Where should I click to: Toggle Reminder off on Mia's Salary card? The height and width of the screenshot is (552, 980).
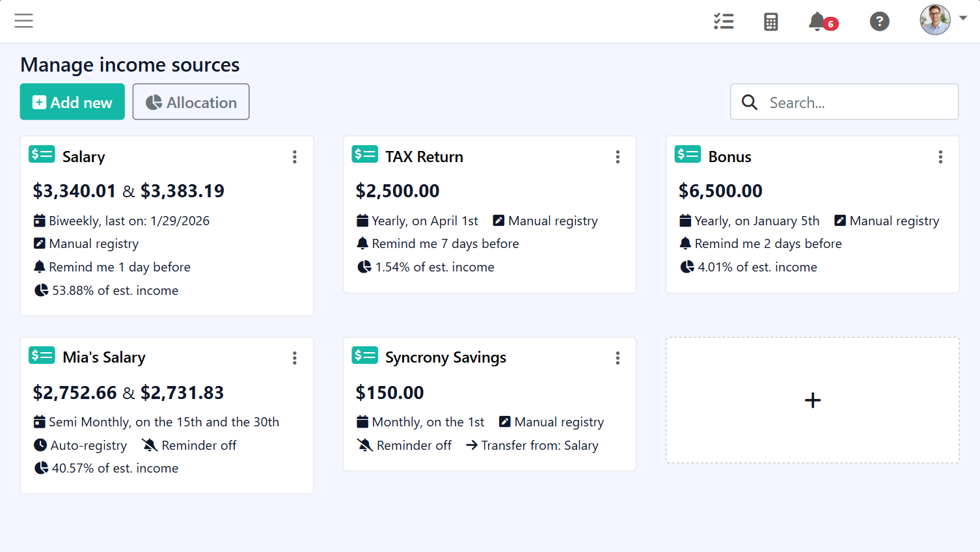151,445
